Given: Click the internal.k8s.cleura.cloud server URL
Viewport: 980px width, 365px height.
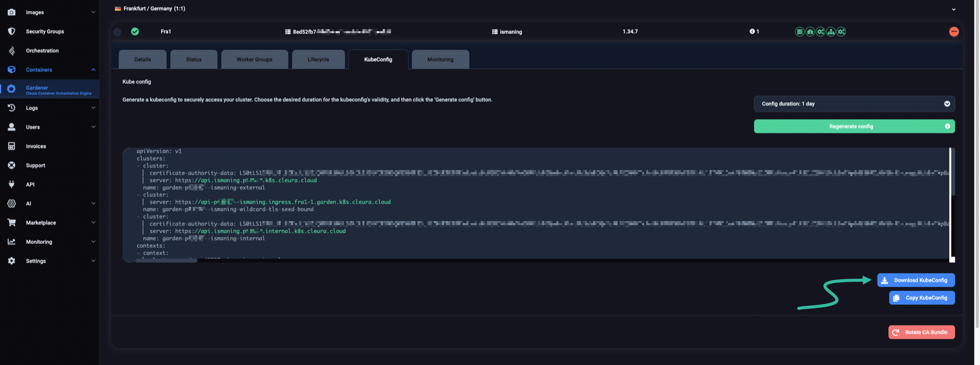Looking at the screenshot, I should (260, 231).
